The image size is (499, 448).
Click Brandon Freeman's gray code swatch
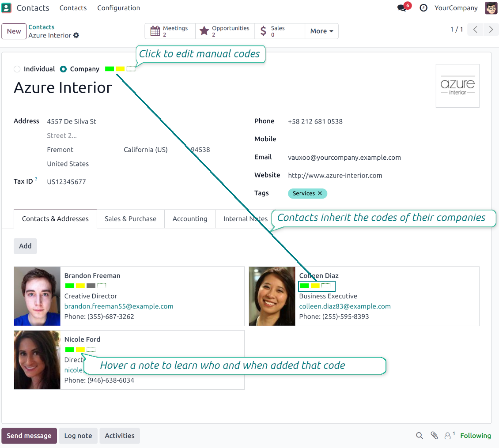coord(91,286)
